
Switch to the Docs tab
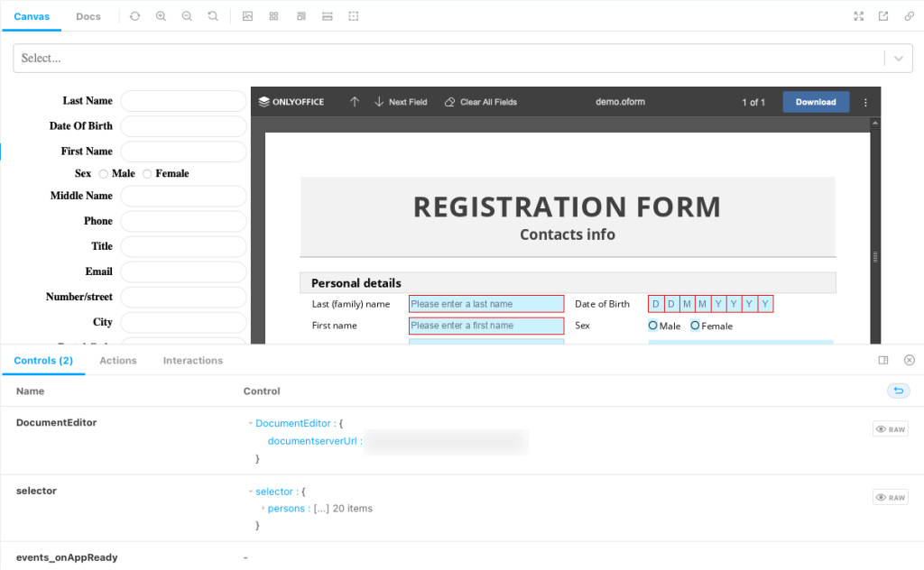pos(88,15)
